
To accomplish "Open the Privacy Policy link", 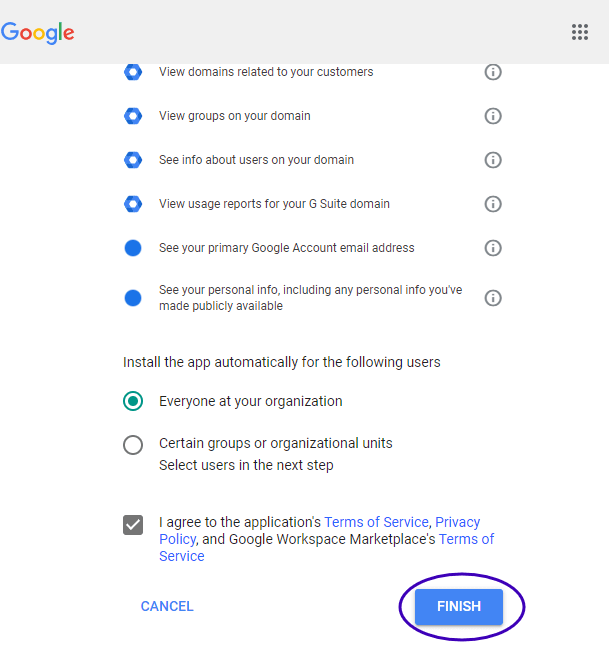I will pos(457,522).
